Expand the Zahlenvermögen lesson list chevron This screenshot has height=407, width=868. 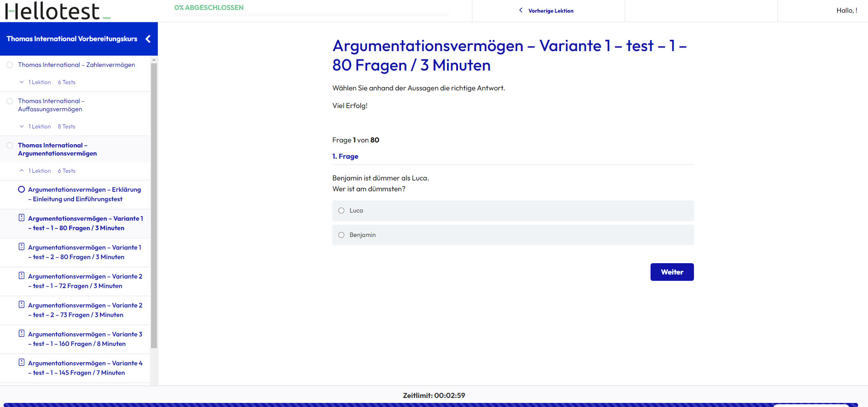coord(21,82)
